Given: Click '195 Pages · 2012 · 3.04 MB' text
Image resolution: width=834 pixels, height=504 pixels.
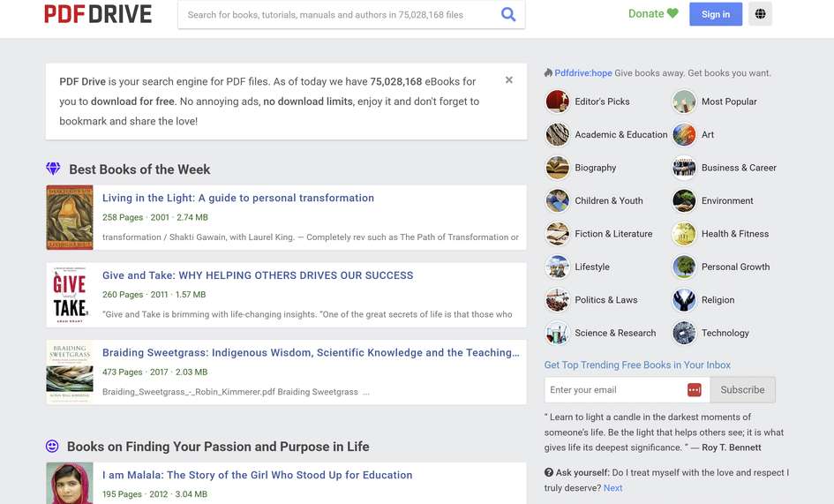Looking at the screenshot, I should click(154, 494).
